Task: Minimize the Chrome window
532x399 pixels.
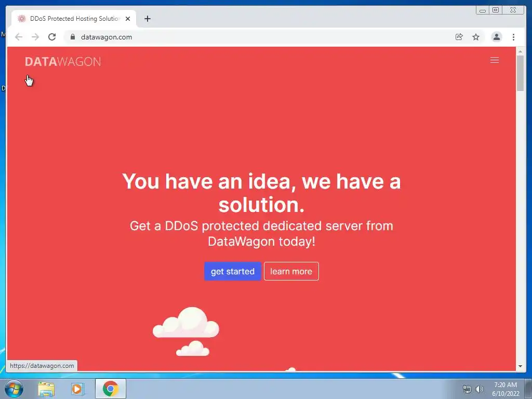Action: [483, 10]
